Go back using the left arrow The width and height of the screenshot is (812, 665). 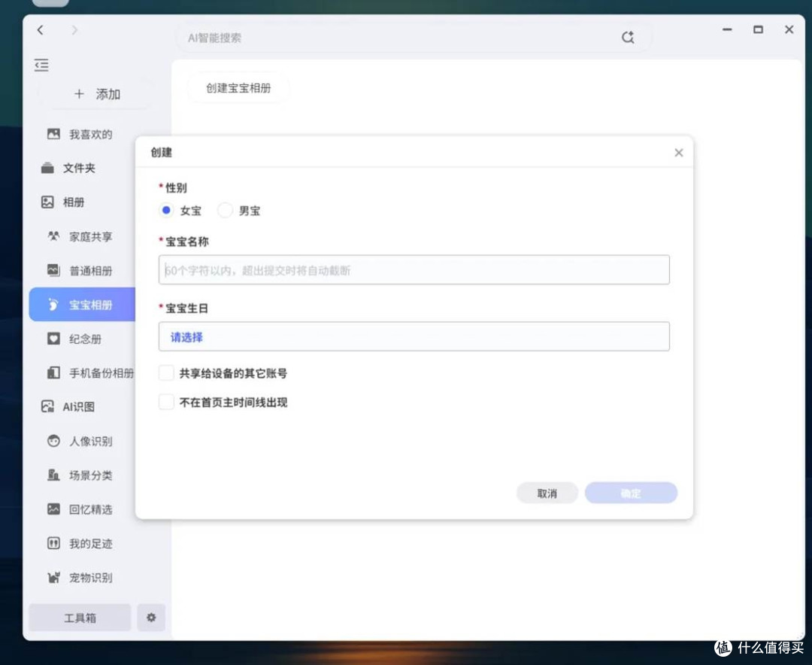[x=41, y=30]
